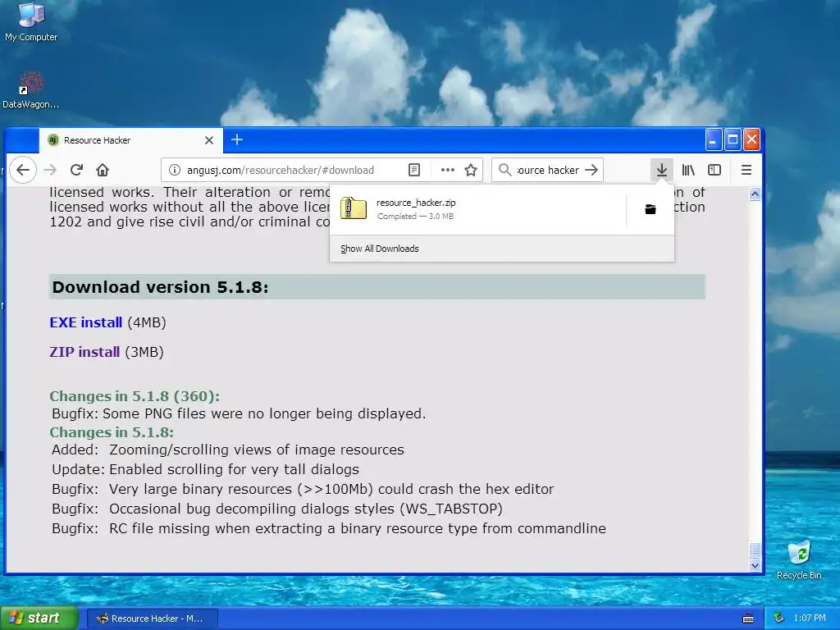The width and height of the screenshot is (840, 630).
Task: Submit search with the arrow button
Action: click(591, 170)
